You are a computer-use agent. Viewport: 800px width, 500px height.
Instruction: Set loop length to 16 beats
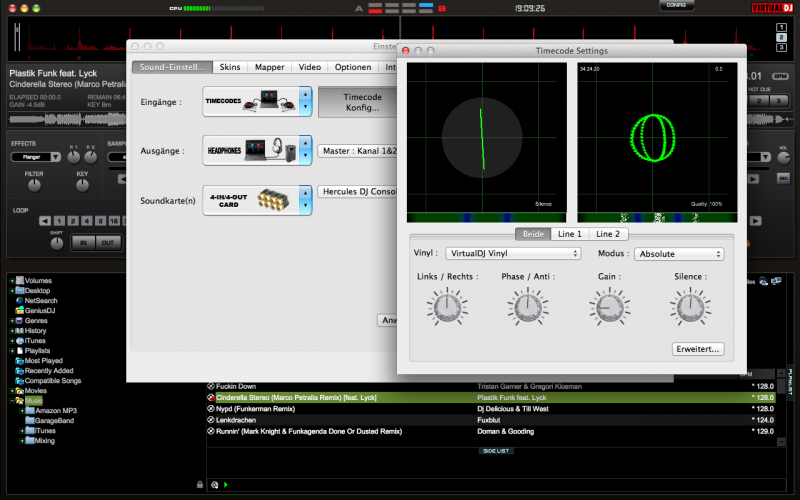(114, 221)
